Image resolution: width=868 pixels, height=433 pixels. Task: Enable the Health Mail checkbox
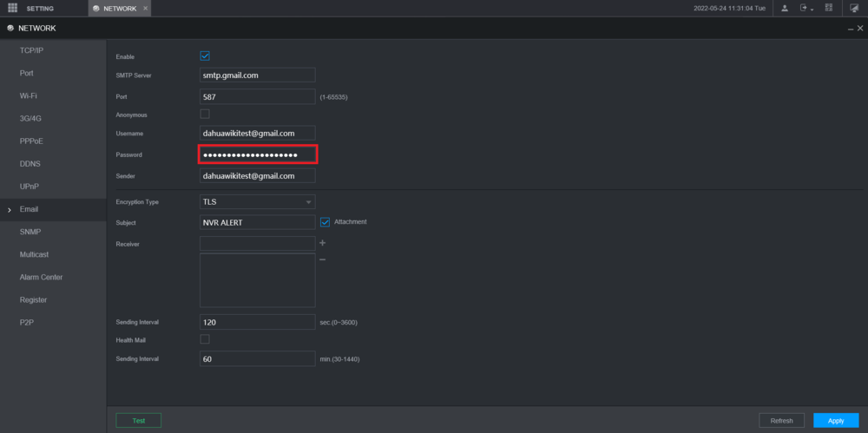(205, 339)
